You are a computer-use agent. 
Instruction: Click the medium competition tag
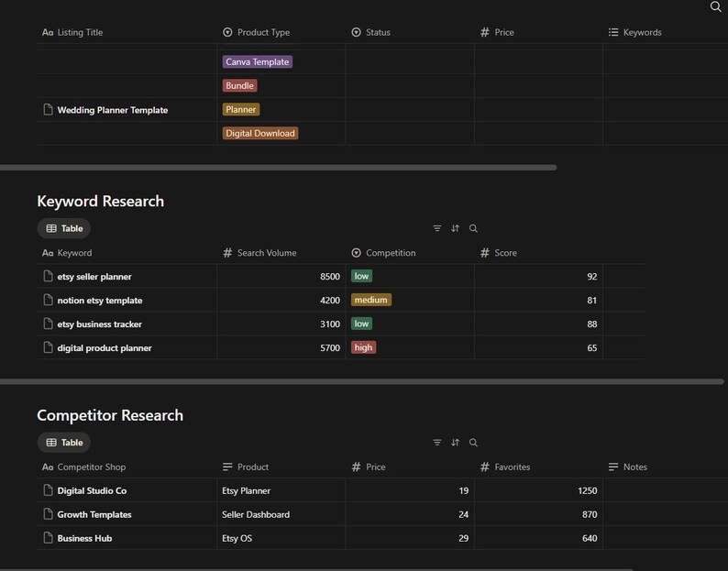[x=371, y=300]
